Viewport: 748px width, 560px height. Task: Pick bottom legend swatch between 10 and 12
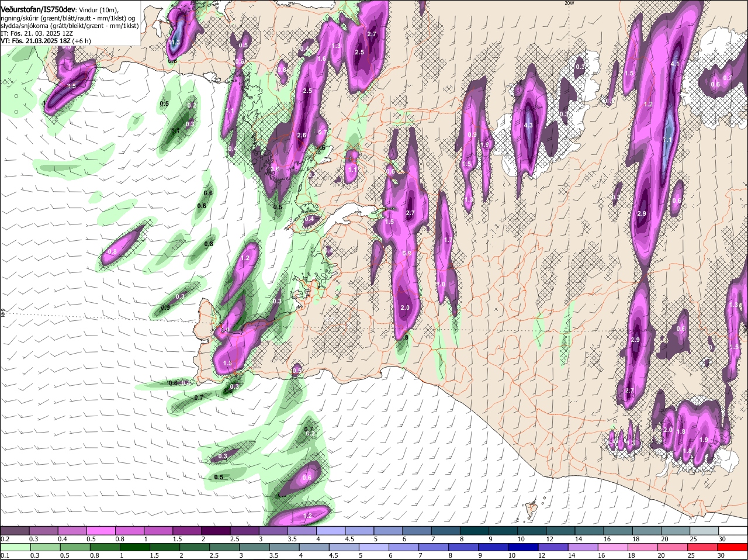click(524, 547)
